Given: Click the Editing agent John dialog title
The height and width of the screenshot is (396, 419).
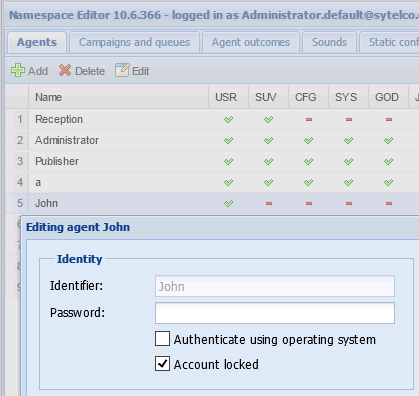Looking at the screenshot, I should 78,227.
